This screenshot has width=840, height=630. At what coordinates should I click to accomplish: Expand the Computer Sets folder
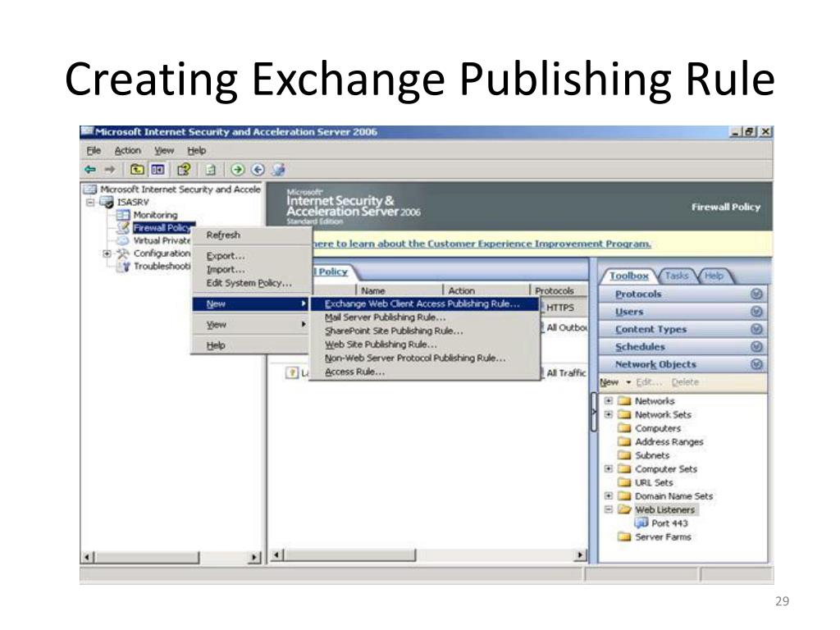click(x=609, y=468)
